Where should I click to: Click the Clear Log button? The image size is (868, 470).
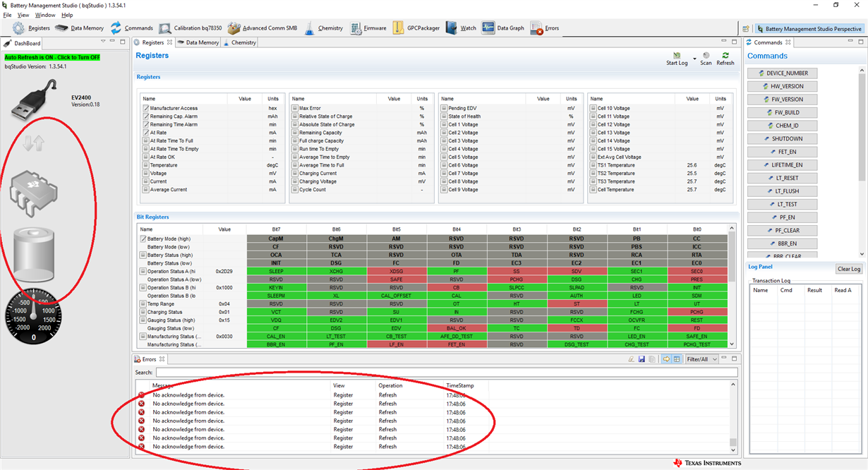[849, 269]
